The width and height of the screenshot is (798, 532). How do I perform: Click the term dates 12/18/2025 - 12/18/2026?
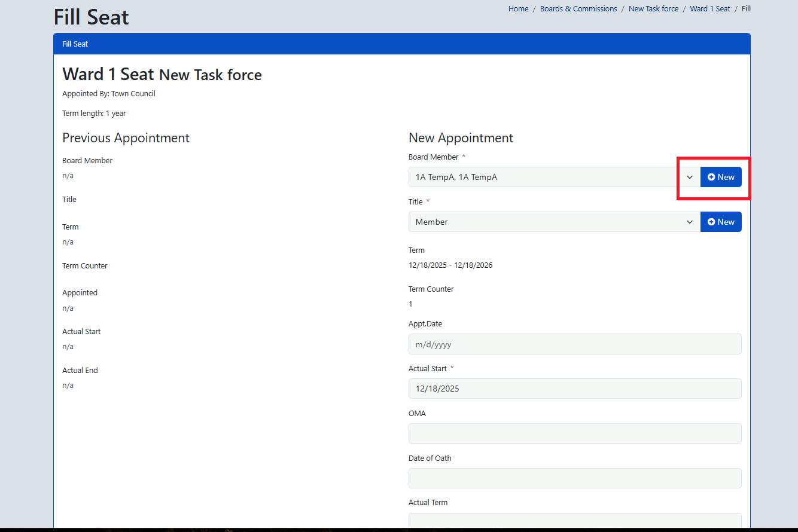click(x=450, y=265)
